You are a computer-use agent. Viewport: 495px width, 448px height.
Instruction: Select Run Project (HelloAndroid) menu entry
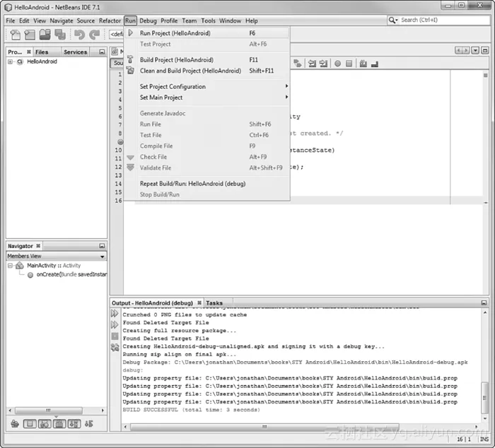pyautogui.click(x=175, y=33)
